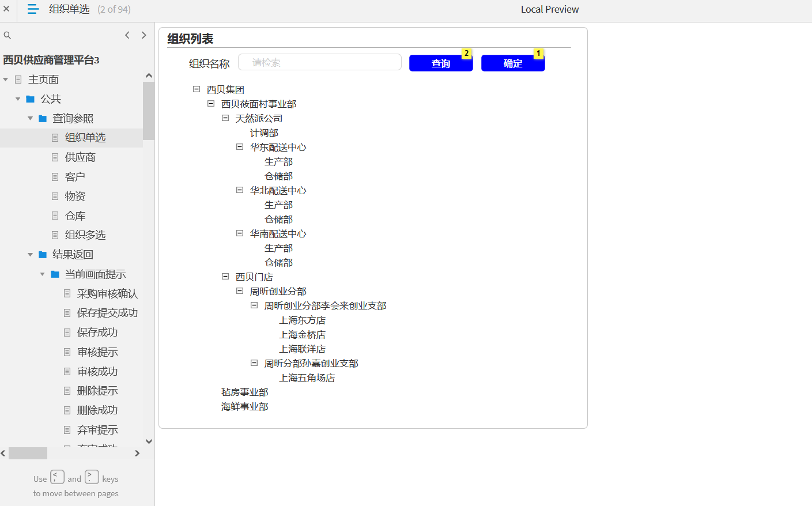Go to previous page arrow
The height and width of the screenshot is (506, 812).
pyautogui.click(x=127, y=35)
